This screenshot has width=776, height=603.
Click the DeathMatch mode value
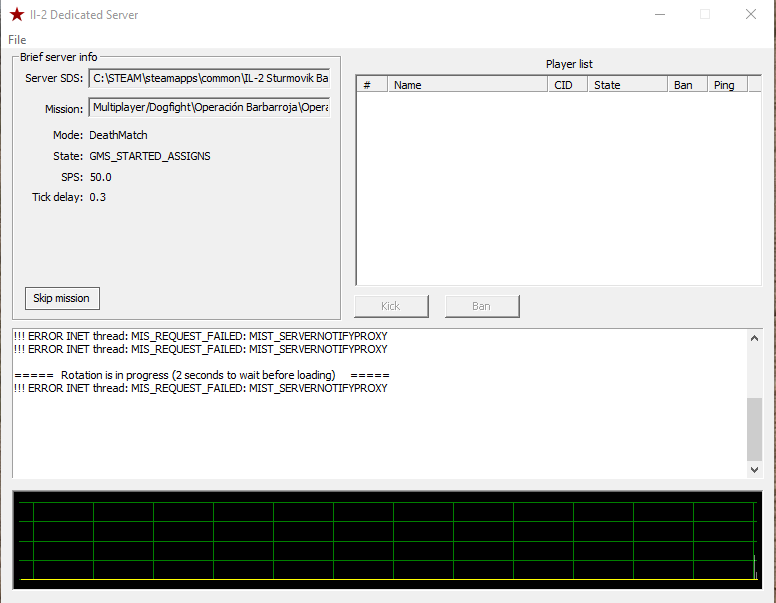click(x=118, y=135)
